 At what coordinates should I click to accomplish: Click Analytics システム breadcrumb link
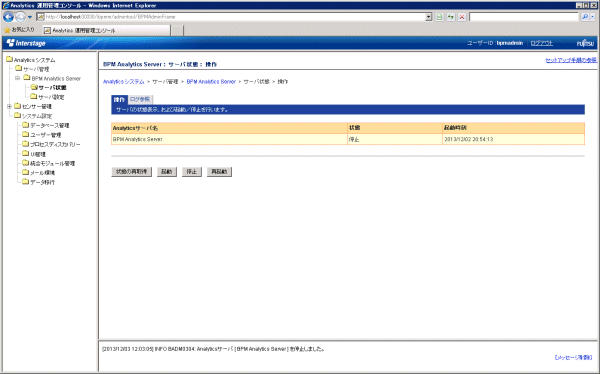(124, 82)
